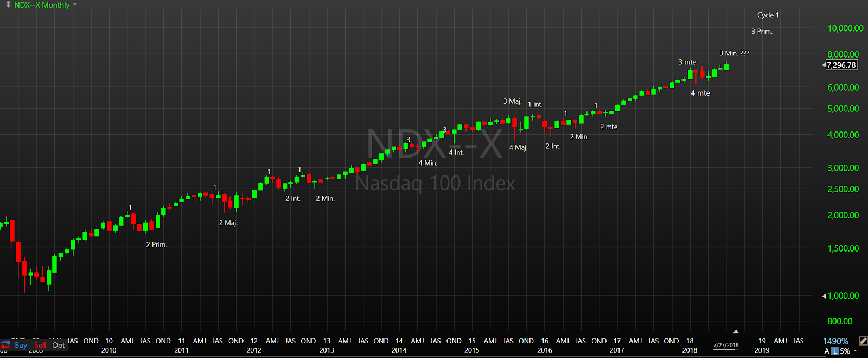Click the '4 Int.' wave label
Image resolution: width=868 pixels, height=358 pixels.
[456, 153]
